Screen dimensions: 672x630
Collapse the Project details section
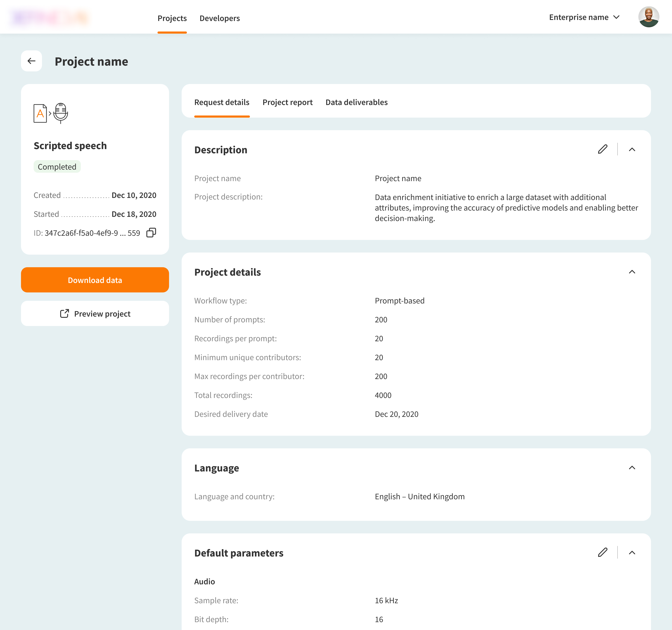point(632,272)
